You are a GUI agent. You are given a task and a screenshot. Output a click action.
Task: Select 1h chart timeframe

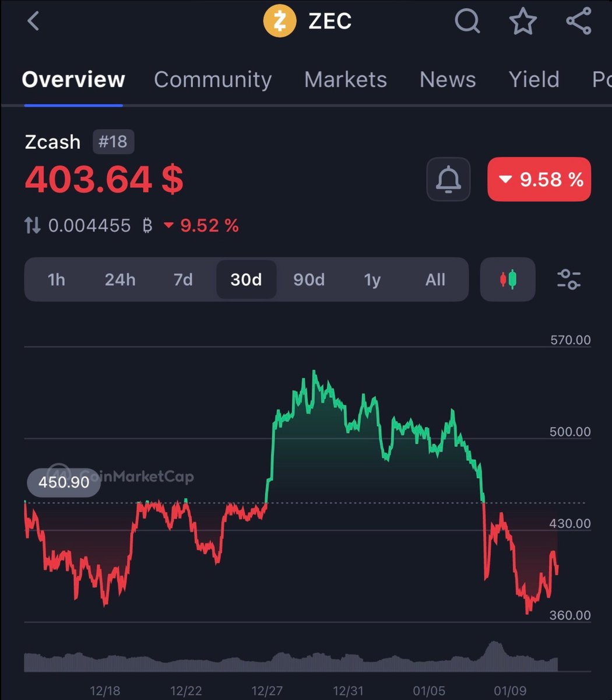click(x=57, y=279)
